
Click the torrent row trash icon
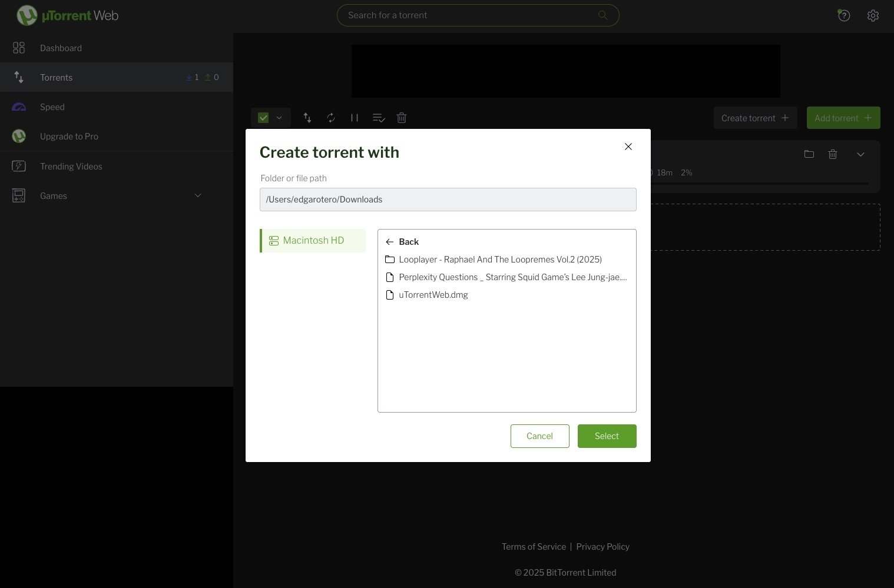(x=833, y=154)
